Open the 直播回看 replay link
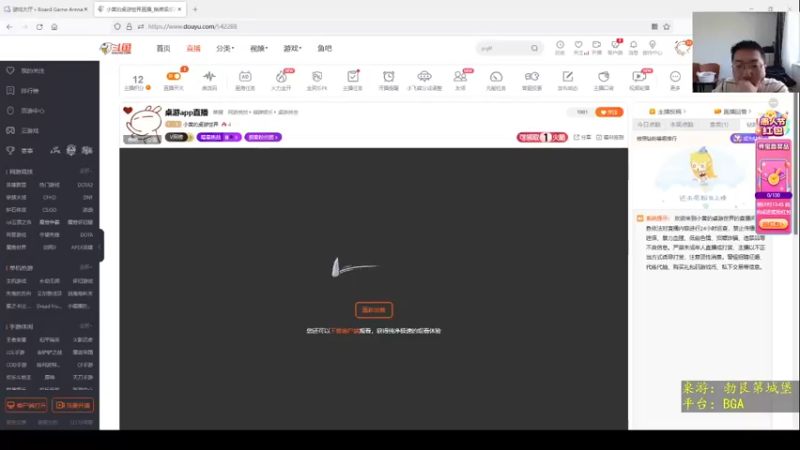Image resolution: width=800 pixels, height=450 pixels. 733,111
